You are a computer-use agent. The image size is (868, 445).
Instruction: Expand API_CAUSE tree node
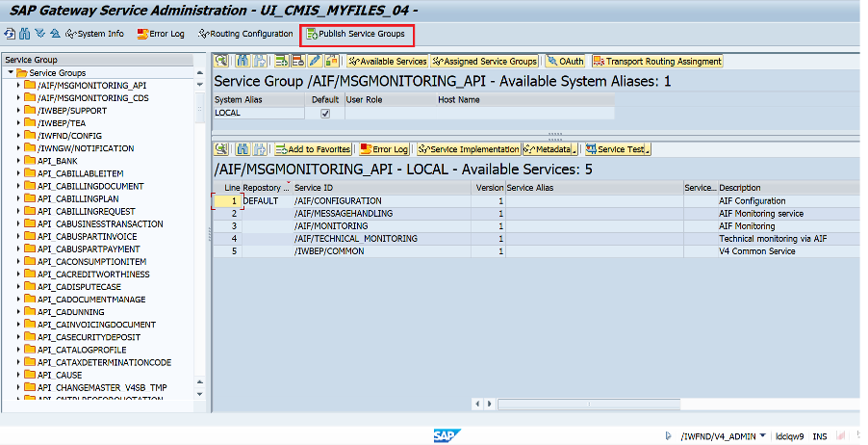(x=18, y=375)
